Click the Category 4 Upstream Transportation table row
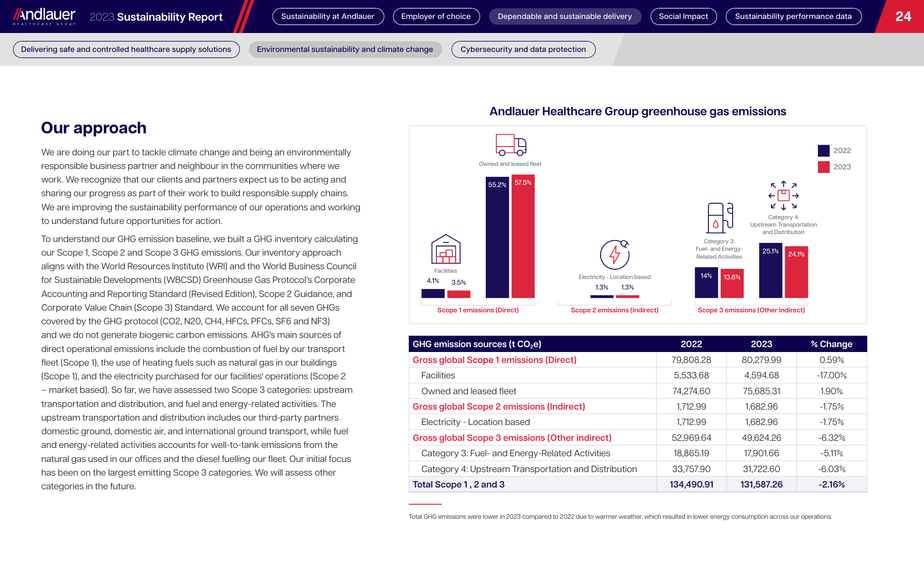Screen dimensions: 924x561 638,469
